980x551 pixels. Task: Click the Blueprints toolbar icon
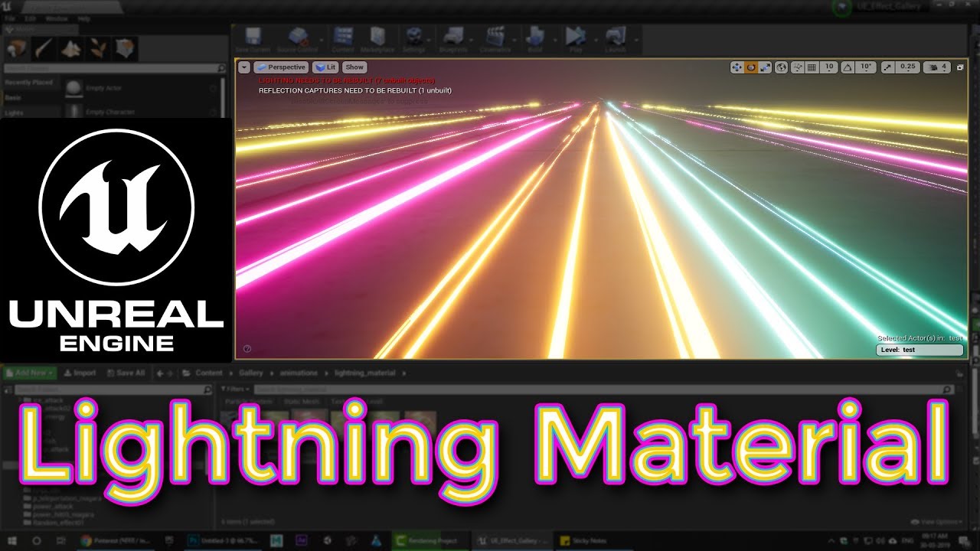(x=454, y=40)
